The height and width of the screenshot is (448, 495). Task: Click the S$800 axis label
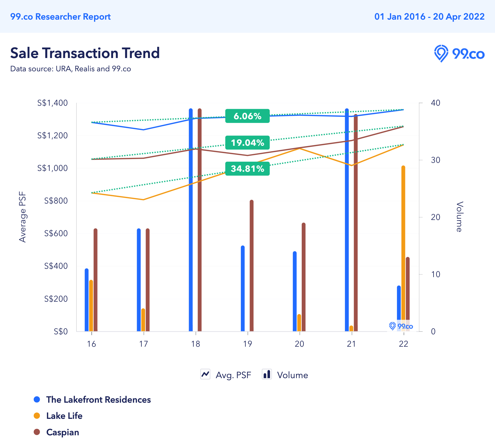pyautogui.click(x=56, y=201)
